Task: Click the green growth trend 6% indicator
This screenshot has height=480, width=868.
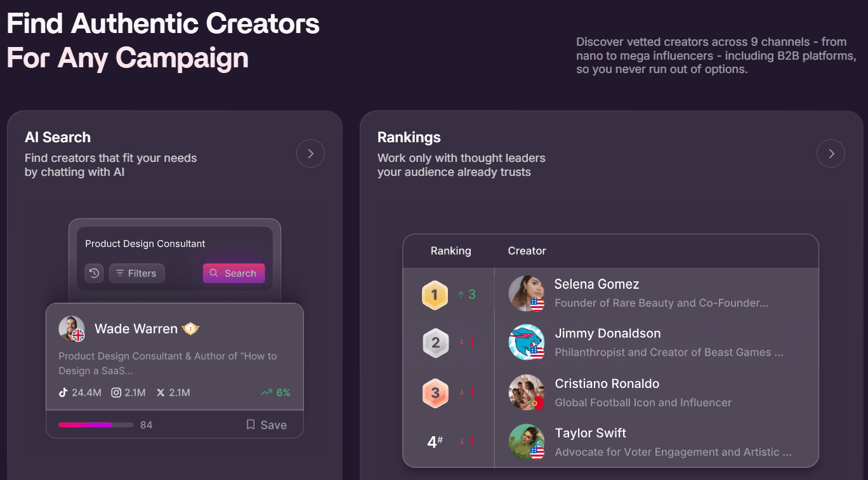Action: coord(275,392)
